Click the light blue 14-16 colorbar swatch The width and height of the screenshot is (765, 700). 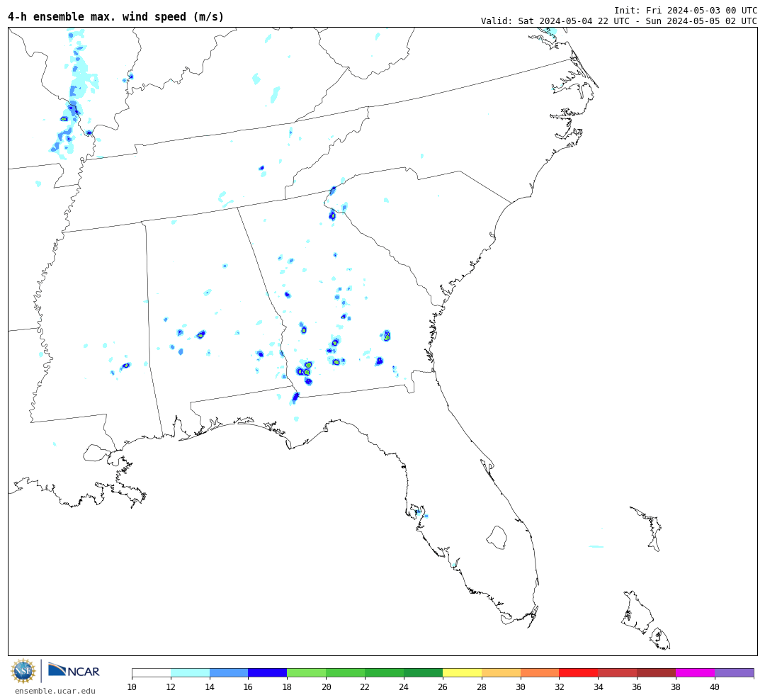(x=229, y=672)
